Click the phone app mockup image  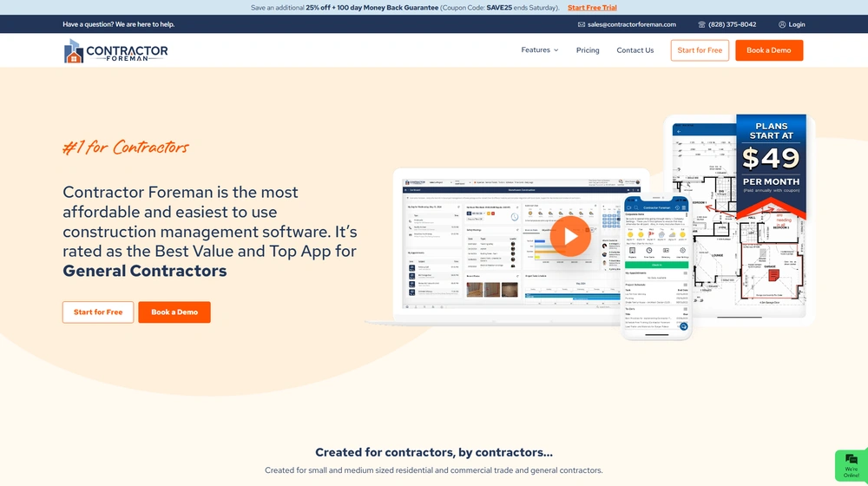656,267
